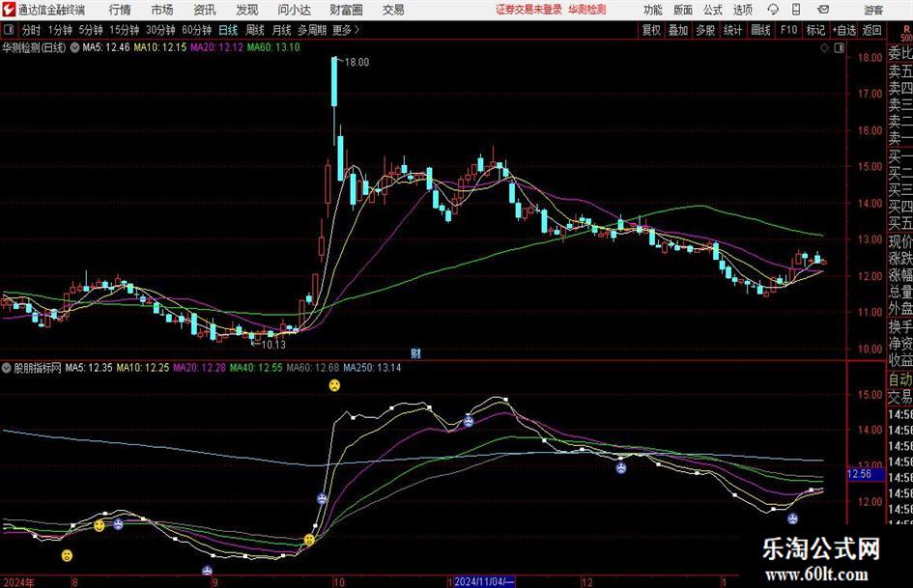This screenshot has height=588, width=913.
Task: Click the blue sad-face signal near November
Action: pos(469,422)
